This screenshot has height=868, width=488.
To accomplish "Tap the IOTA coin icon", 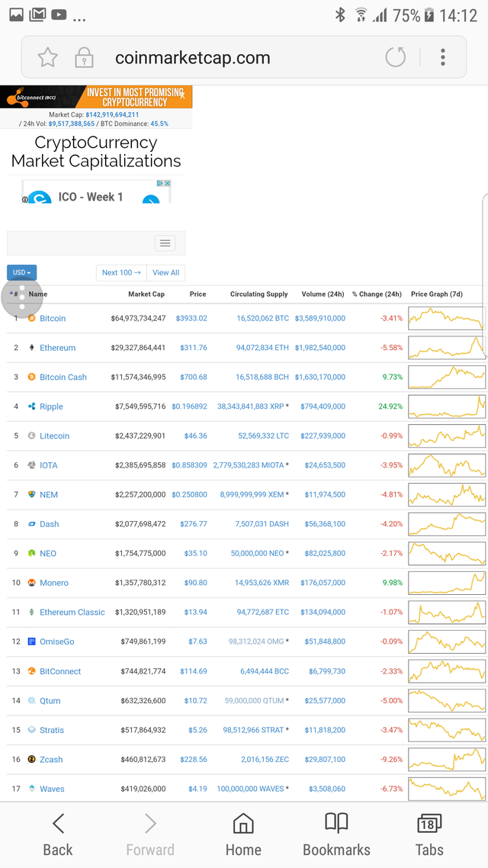I will click(x=31, y=465).
